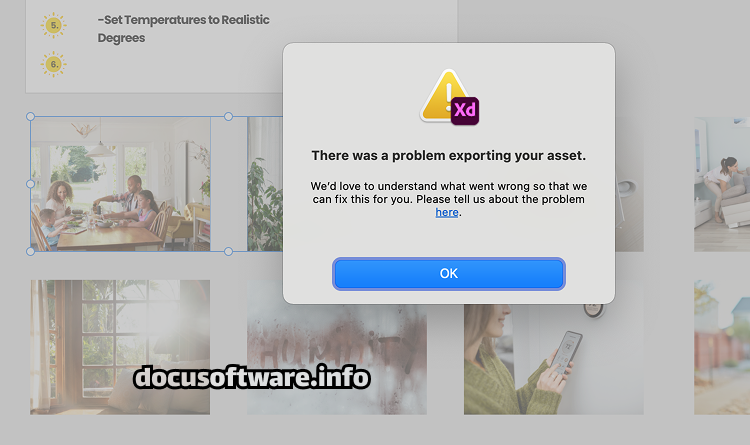Select the woman holding smartphone photo

coord(553,359)
